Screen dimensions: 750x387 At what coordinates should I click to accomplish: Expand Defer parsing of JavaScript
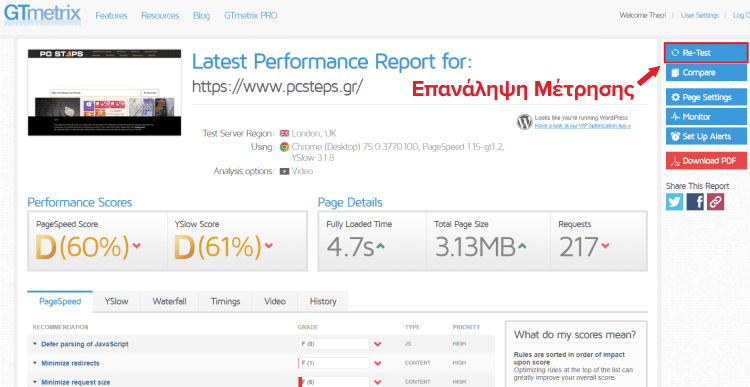(85, 344)
